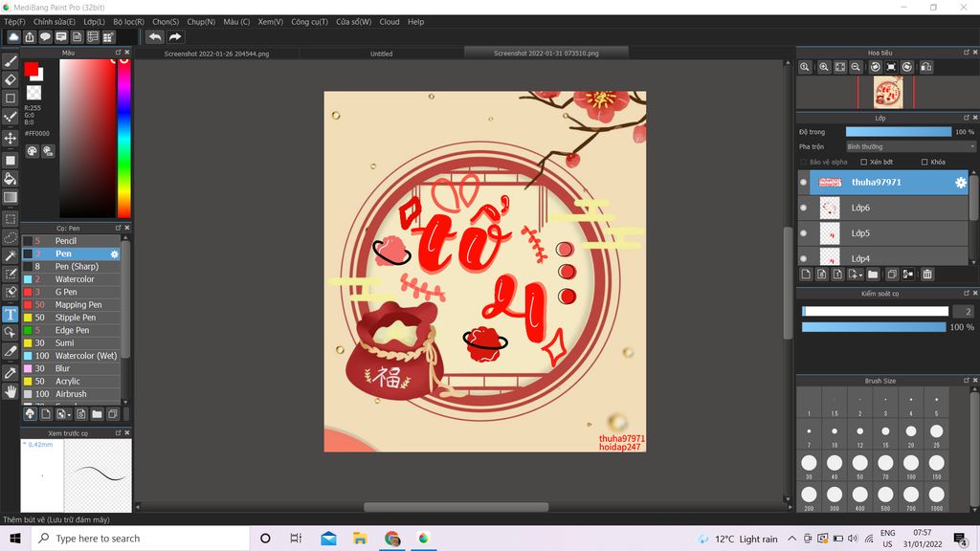Adjust the Độ trong layer opacity slider
Screen dimensions: 980x551
(x=898, y=132)
